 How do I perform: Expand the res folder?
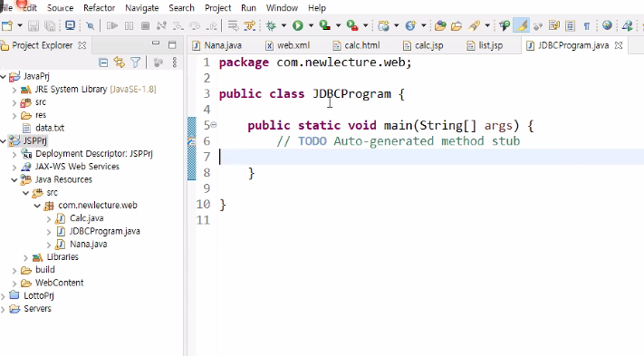14,115
